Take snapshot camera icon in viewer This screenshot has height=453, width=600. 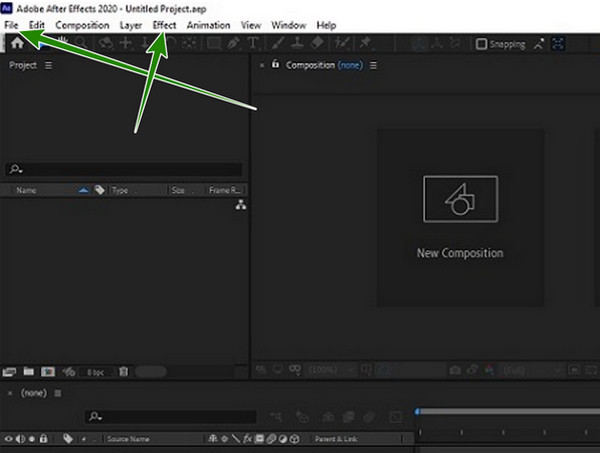pyautogui.click(x=455, y=370)
